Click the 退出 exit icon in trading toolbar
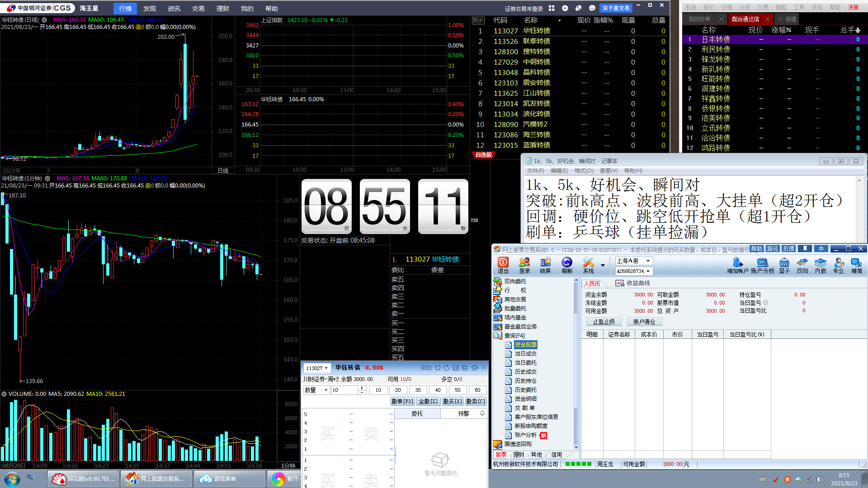This screenshot has height=488, width=868. coord(503,265)
